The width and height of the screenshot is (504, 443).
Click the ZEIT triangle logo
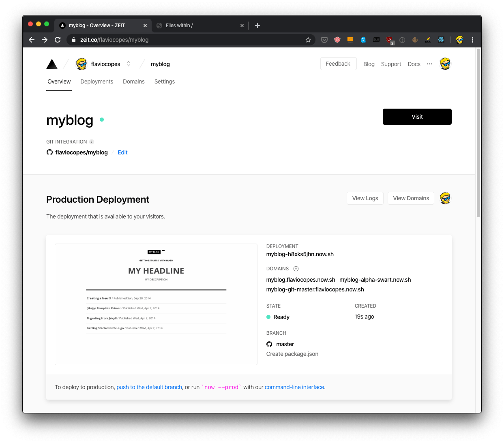(x=52, y=64)
